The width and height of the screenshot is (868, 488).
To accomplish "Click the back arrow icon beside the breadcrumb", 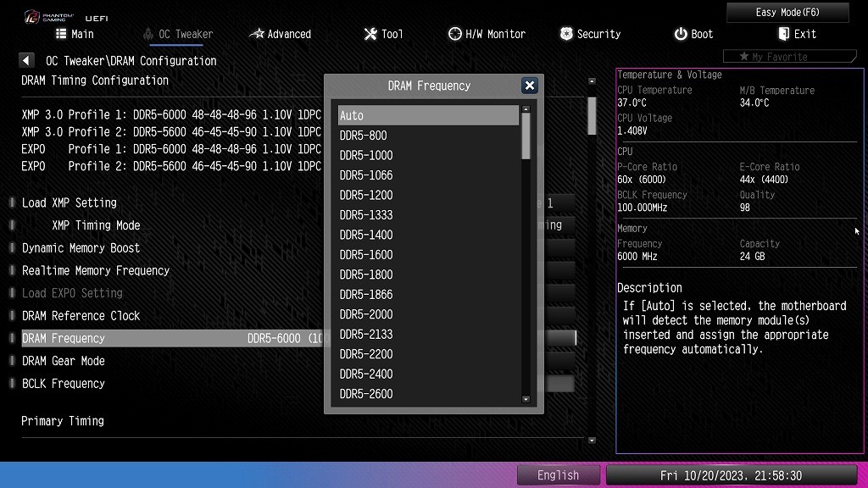I will 27,61.
